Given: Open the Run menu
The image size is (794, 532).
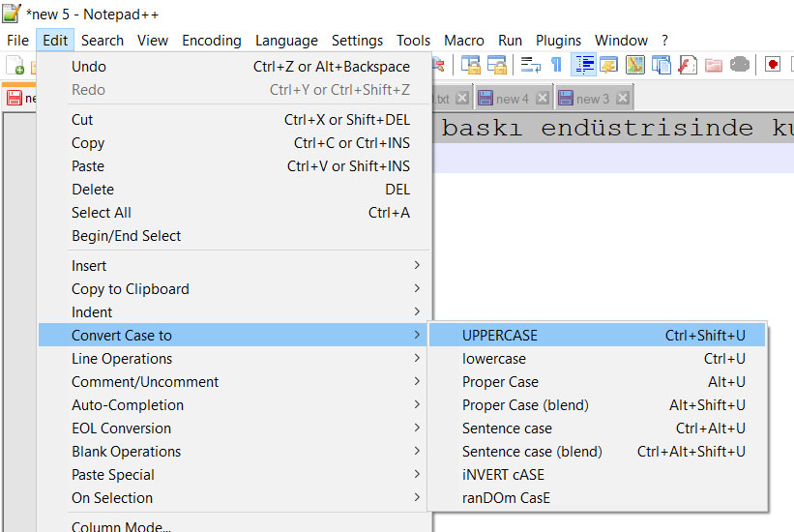Looking at the screenshot, I should (x=510, y=40).
